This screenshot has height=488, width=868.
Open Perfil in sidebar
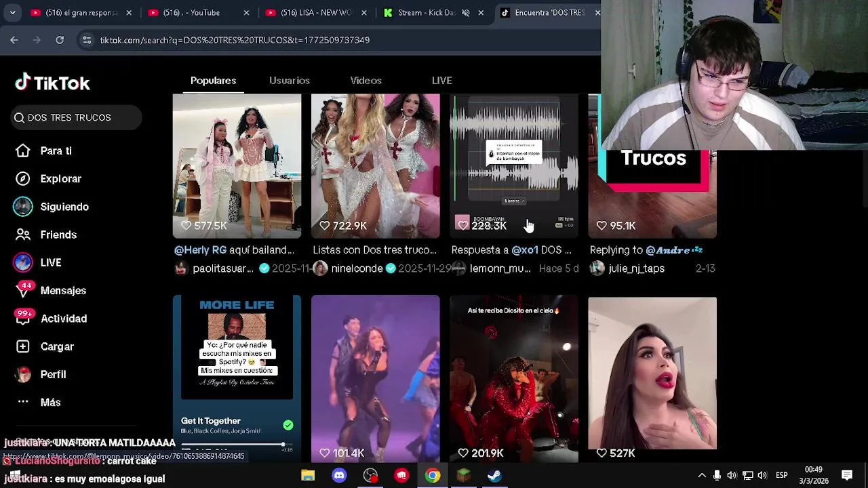coord(41,374)
